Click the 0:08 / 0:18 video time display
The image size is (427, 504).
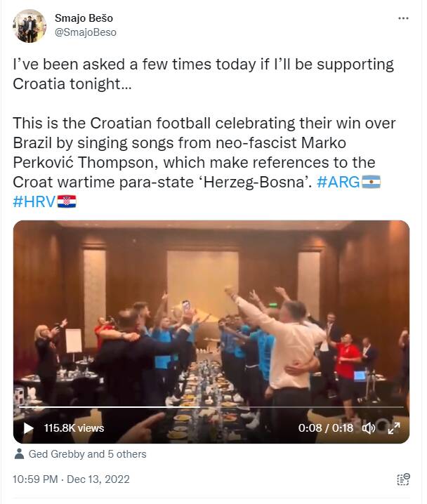tap(325, 427)
